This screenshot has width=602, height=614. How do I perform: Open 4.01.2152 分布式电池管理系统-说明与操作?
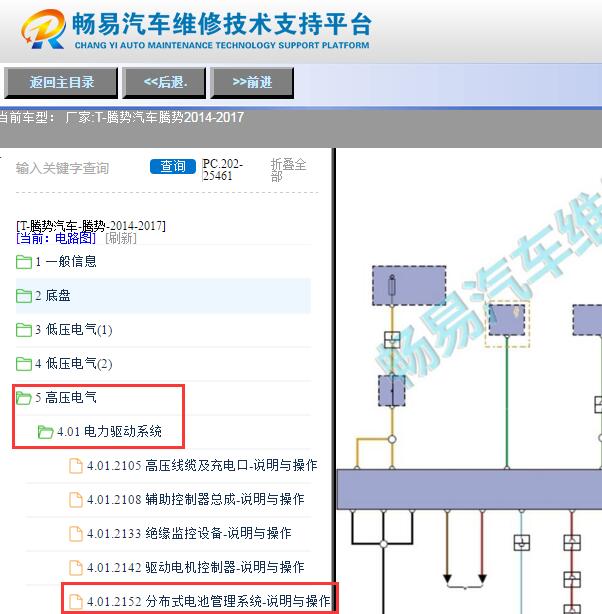[x=208, y=602]
